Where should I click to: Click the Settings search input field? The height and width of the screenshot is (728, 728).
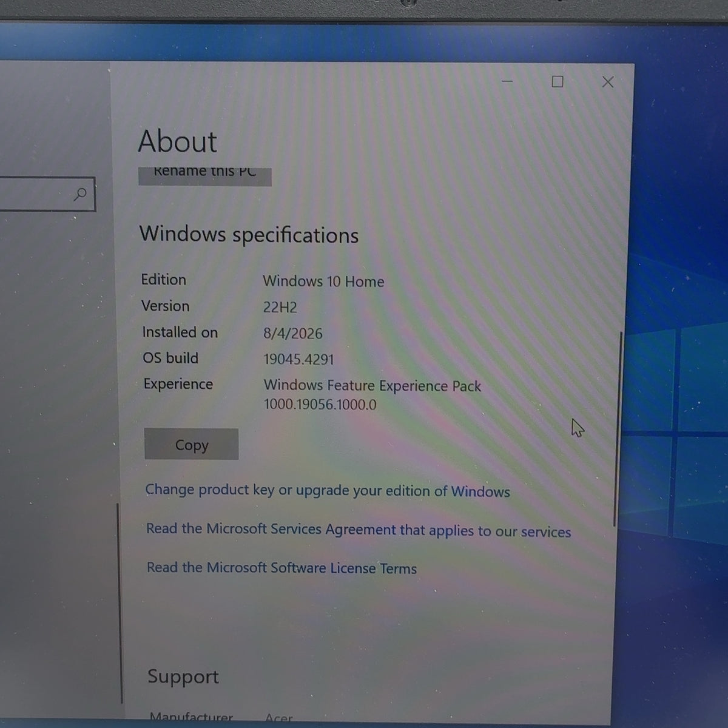[x=47, y=194]
